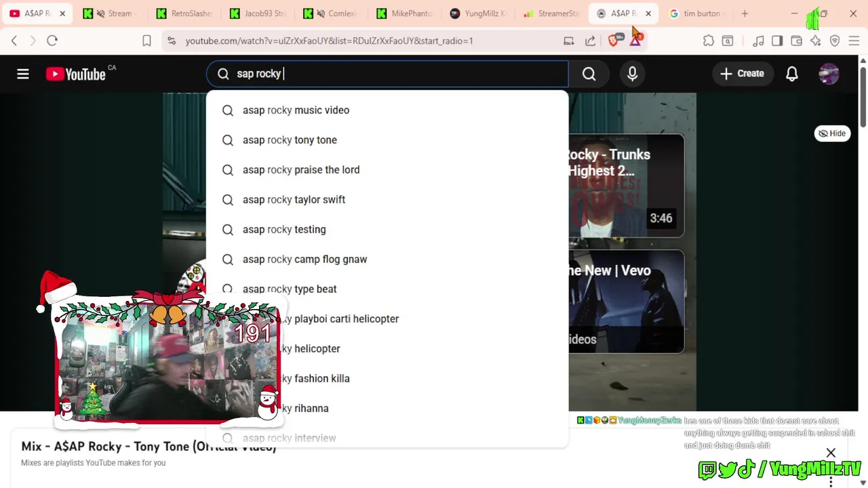Open the music note playlist icon

point(758,41)
